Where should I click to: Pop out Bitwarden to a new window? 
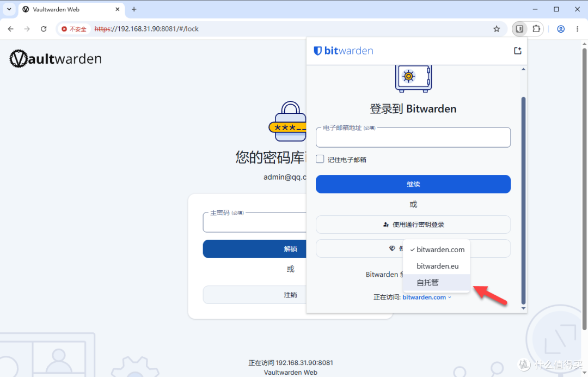click(x=518, y=51)
